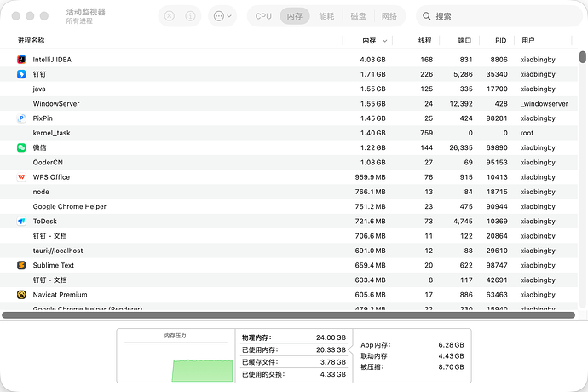Click the process info (i) toolbar icon
Image resolution: width=588 pixels, height=392 pixels.
(191, 16)
